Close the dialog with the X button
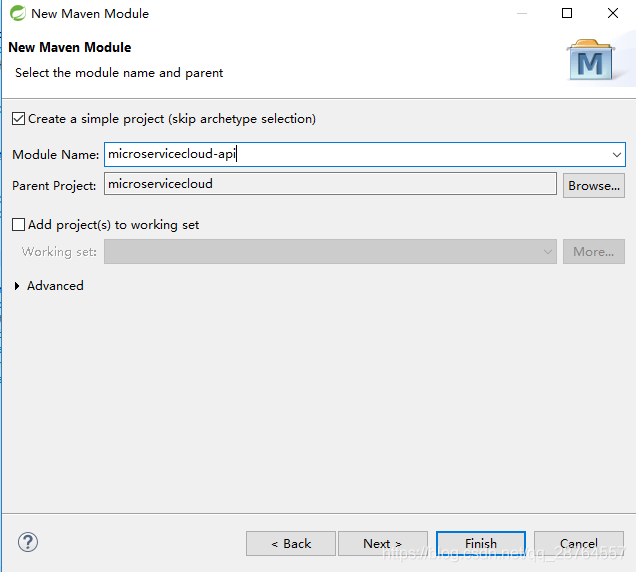This screenshot has width=636, height=572. (x=613, y=13)
